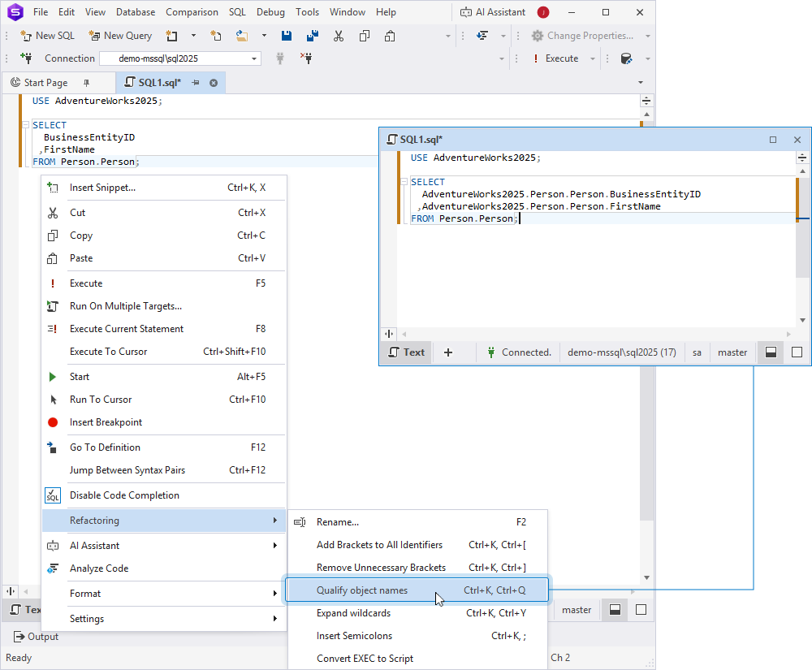Collapse the SELECT block in main editor
The image size is (812, 670).
click(x=25, y=125)
